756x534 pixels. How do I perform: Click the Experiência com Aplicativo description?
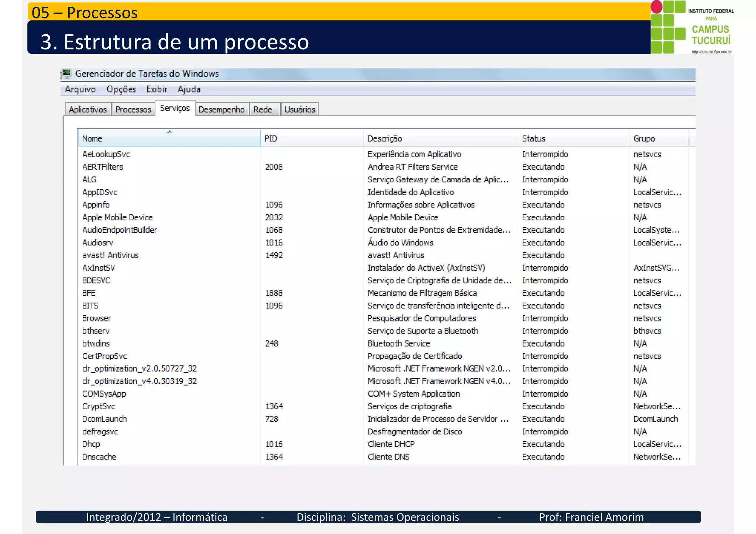[x=415, y=154]
